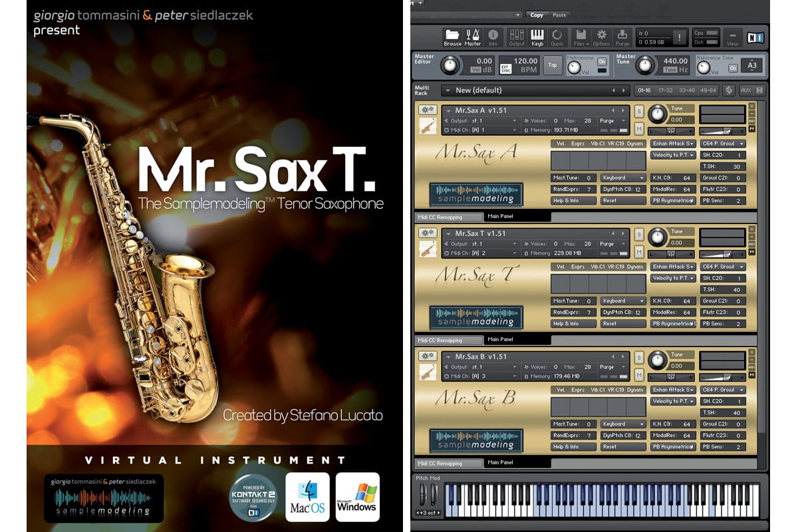The width and height of the screenshot is (798, 532).
Task: Click the Mr.Sax A saxophone thumbnail icon
Action: point(426,126)
